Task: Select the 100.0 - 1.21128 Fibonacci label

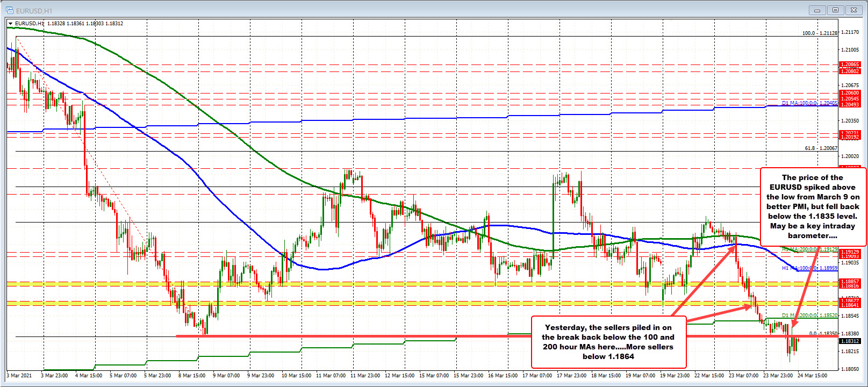Action: 820,33
